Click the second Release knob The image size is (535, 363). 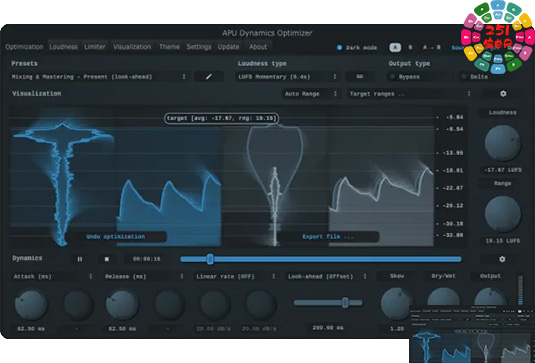click(169, 305)
